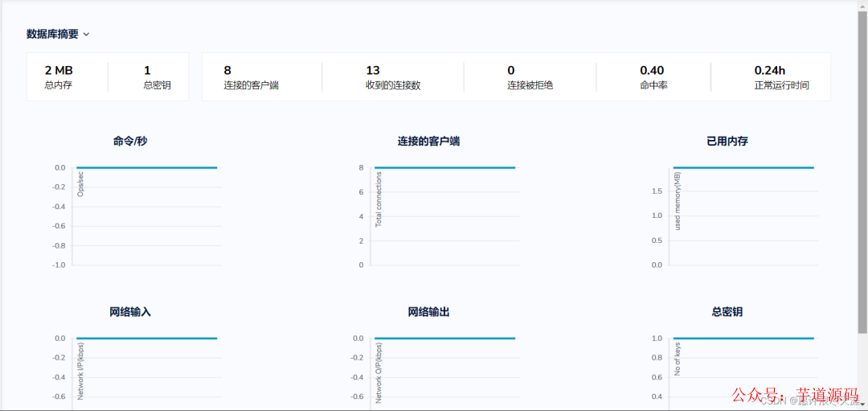Select the 0.40 hit rate value
This screenshot has width=868, height=411.
[652, 70]
